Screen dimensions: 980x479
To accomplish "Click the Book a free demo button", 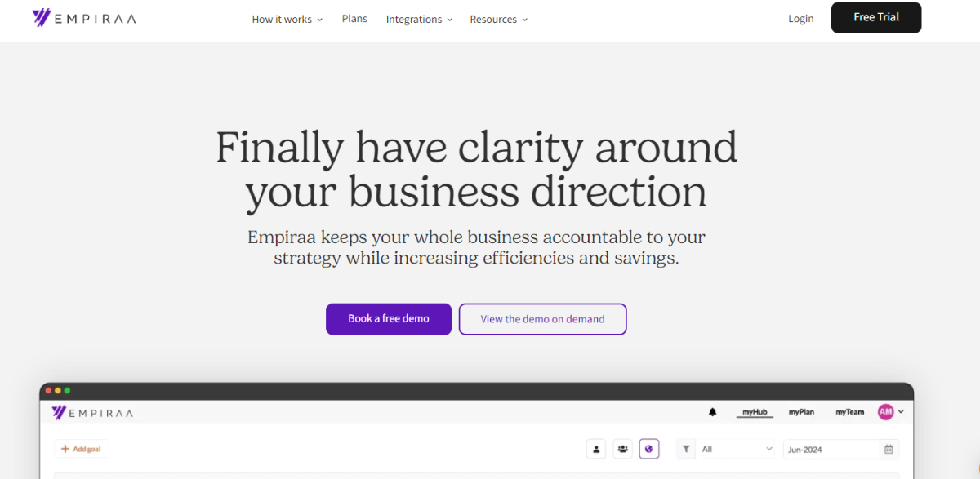I will (x=389, y=319).
